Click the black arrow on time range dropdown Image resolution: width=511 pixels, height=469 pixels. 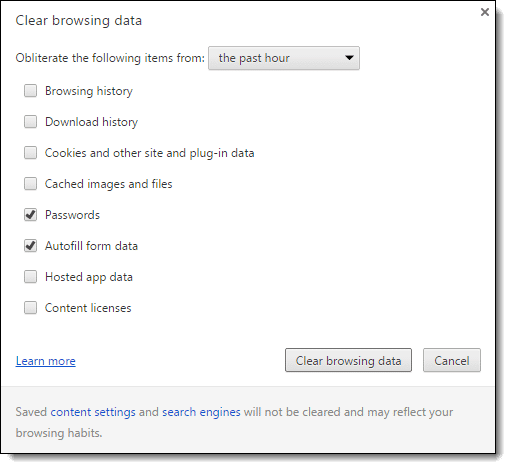click(349, 58)
